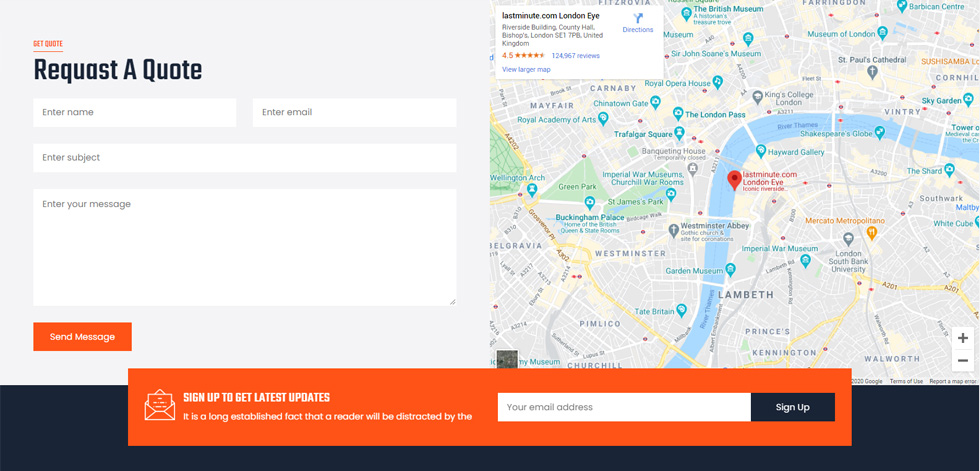Click Report a map error link

click(953, 381)
